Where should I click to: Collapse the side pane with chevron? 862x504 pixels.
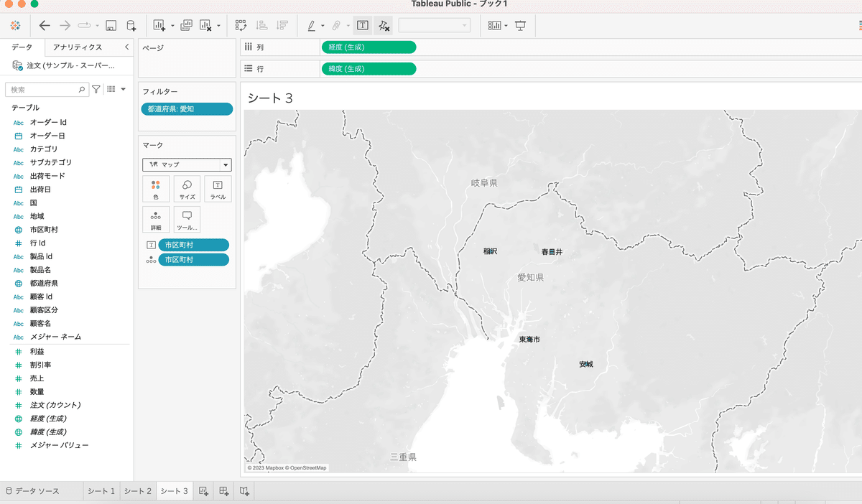[x=127, y=47]
